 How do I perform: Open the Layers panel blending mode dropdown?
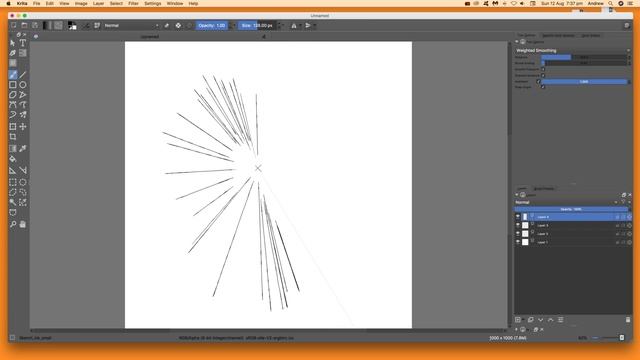(x=567, y=202)
